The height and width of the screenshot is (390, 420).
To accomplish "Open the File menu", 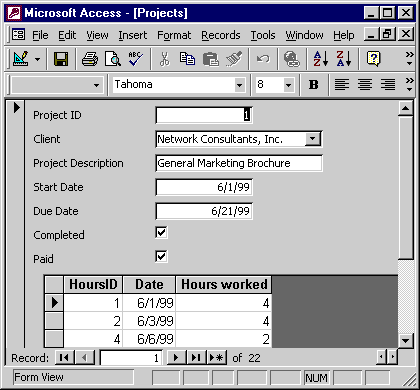I will (x=40, y=35).
